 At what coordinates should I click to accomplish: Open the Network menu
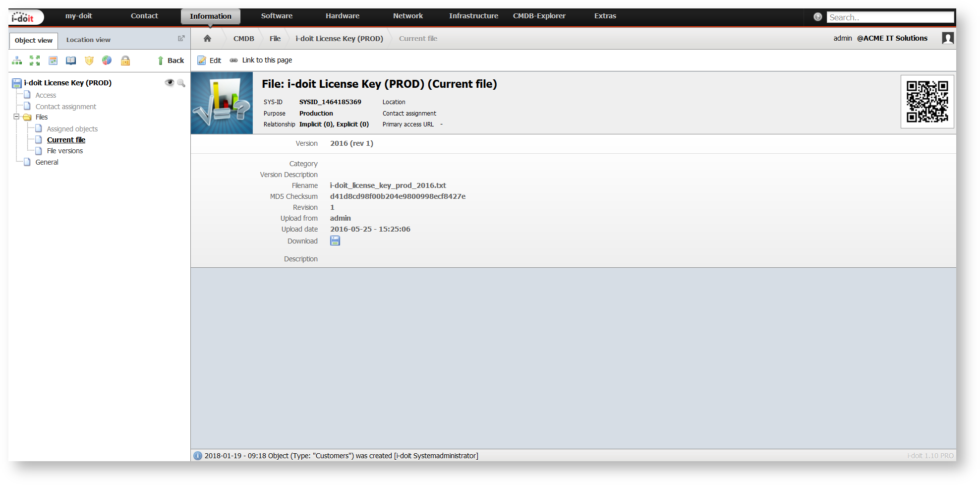pyautogui.click(x=408, y=16)
